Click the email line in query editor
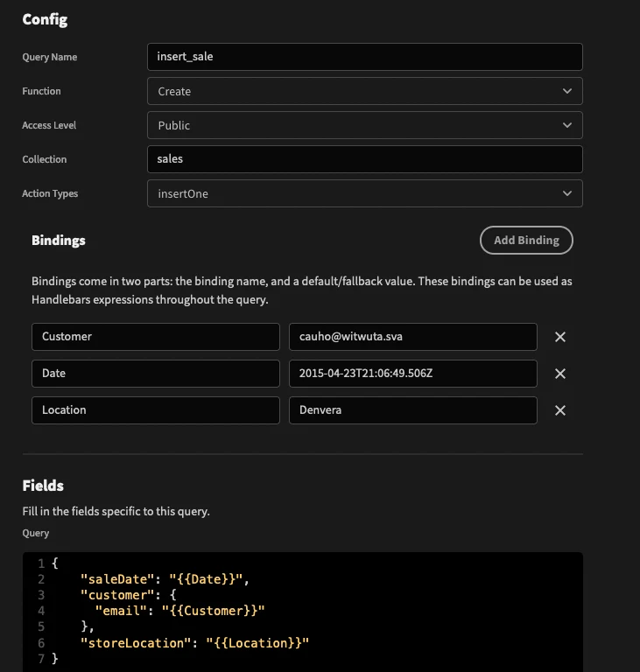640x672 pixels. click(180, 611)
